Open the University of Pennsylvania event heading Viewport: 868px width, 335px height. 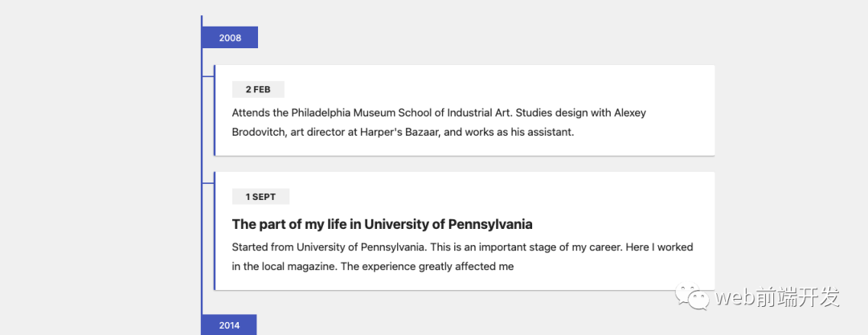[x=382, y=224]
